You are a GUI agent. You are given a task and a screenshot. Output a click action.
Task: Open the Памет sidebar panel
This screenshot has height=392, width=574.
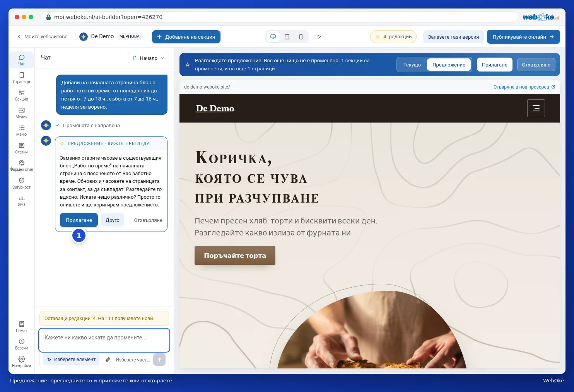point(21,327)
